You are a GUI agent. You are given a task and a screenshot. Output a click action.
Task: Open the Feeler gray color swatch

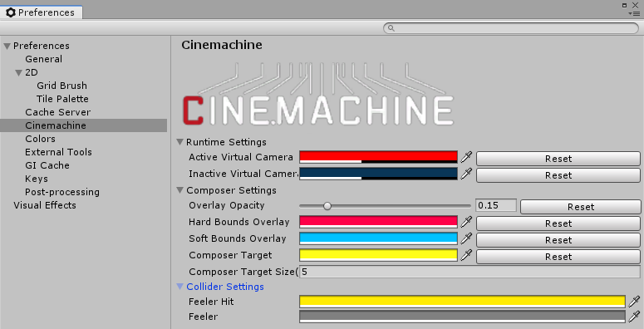[463, 317]
